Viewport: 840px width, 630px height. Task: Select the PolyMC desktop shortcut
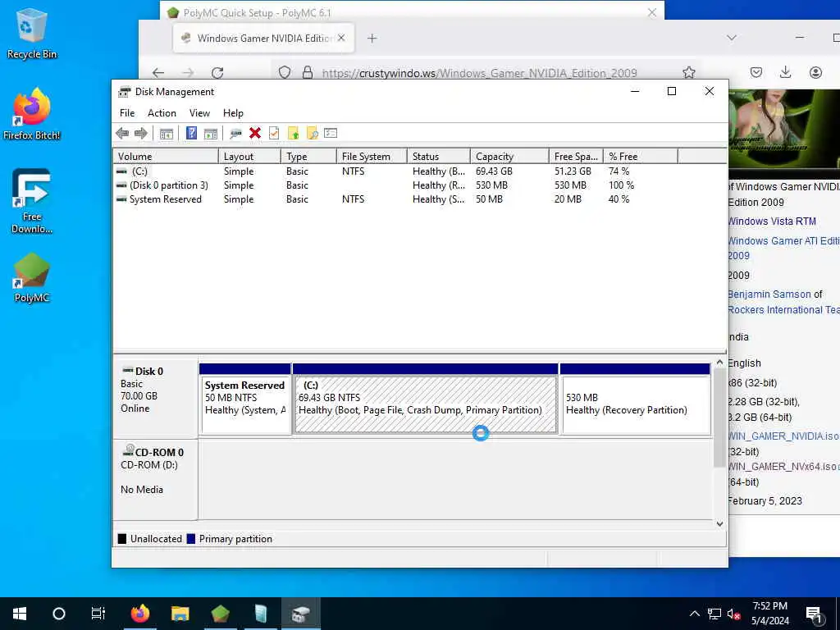pyautogui.click(x=32, y=277)
